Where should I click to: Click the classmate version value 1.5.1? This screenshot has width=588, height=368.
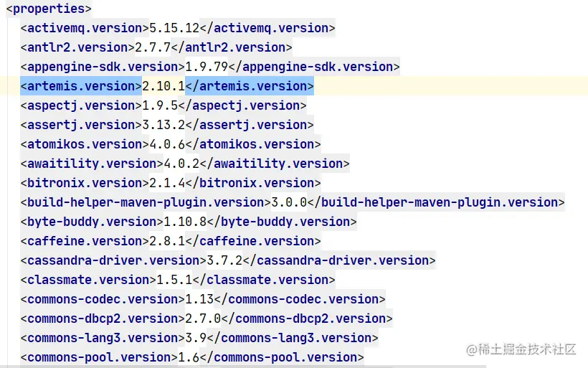pos(171,280)
